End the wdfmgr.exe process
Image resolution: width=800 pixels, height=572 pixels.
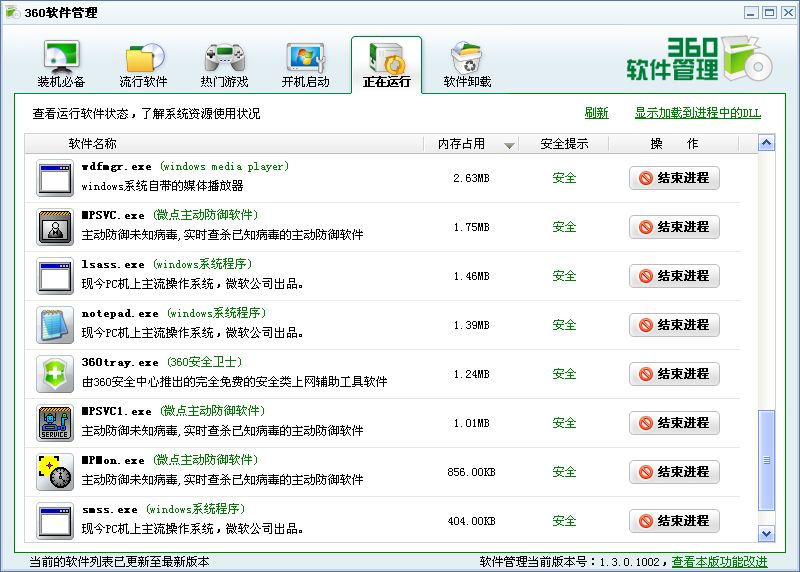[x=674, y=178]
